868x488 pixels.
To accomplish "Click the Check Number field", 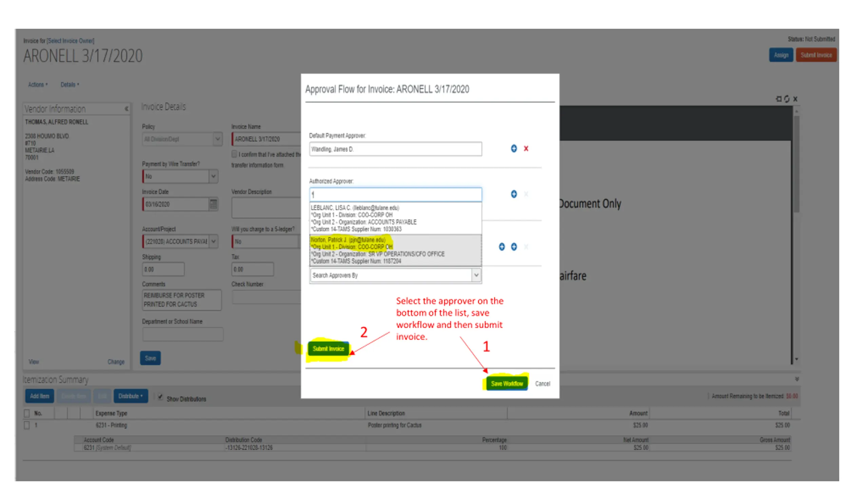I will (x=266, y=297).
